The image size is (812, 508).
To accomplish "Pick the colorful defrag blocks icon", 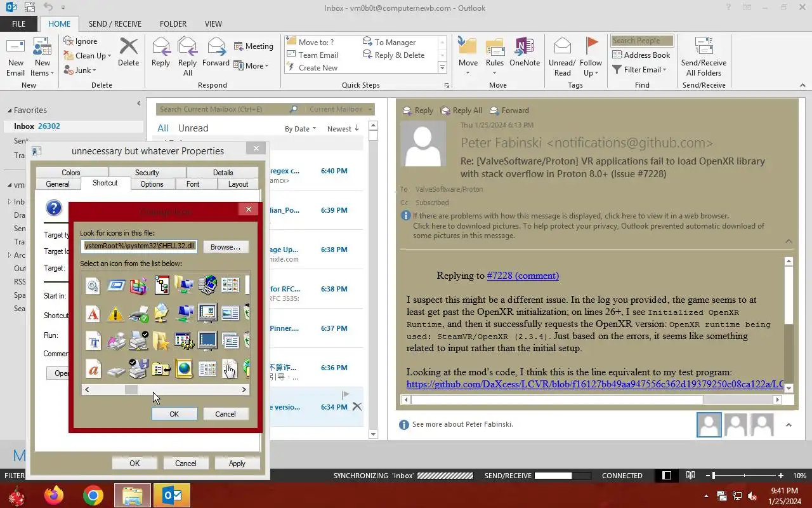I will 138,285.
